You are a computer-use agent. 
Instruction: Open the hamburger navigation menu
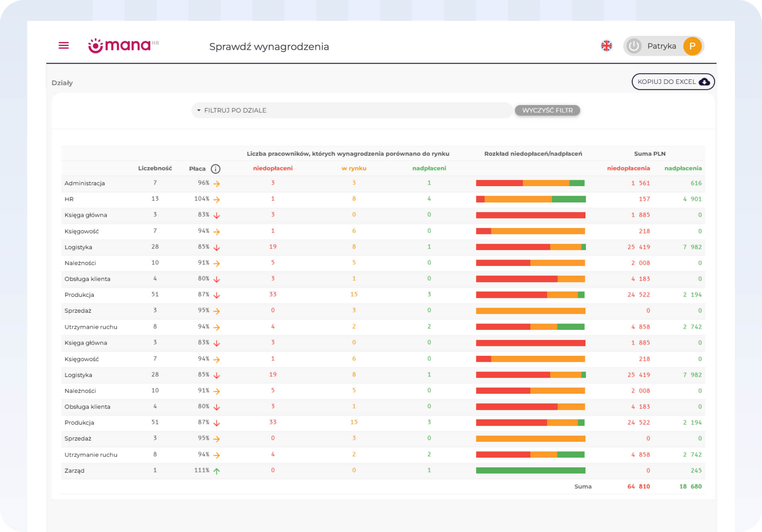pyautogui.click(x=63, y=46)
